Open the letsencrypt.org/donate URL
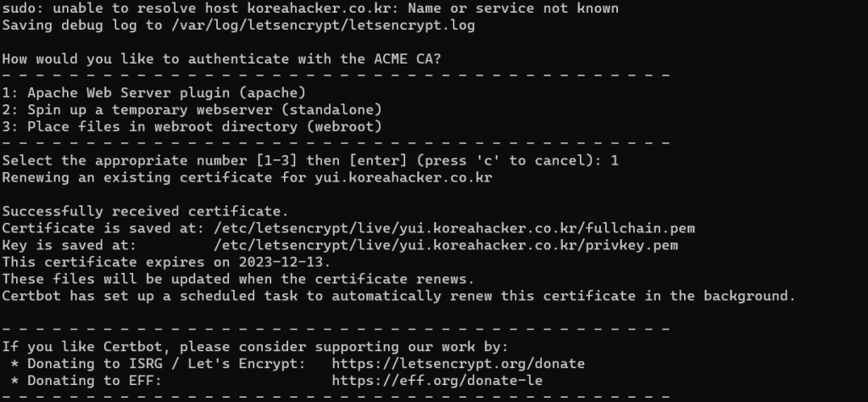Image resolution: width=868 pixels, height=402 pixels. pos(459,364)
